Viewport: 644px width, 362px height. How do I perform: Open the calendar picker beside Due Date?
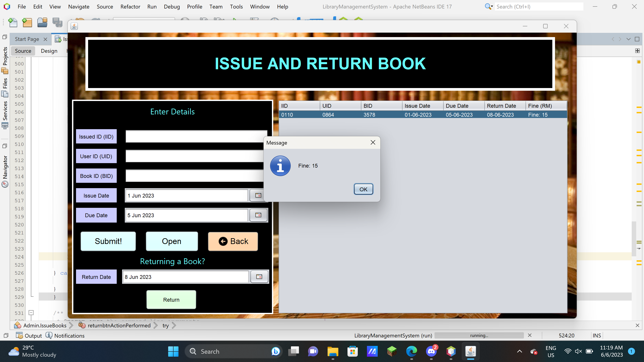point(258,215)
